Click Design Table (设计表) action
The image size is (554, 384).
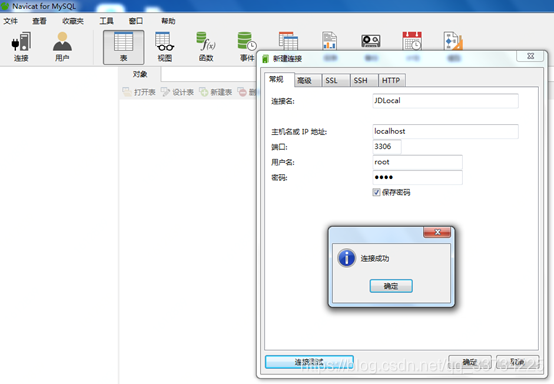click(177, 92)
